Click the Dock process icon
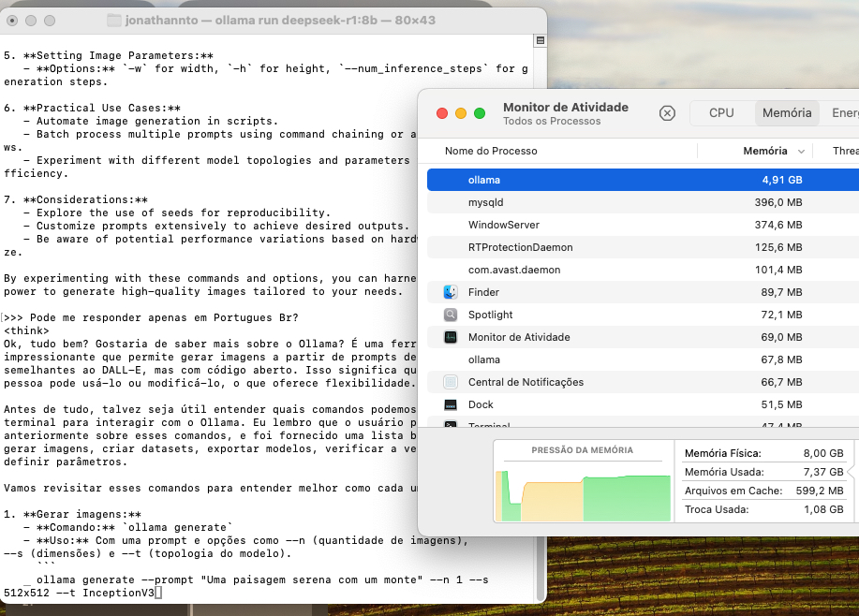 click(x=451, y=404)
